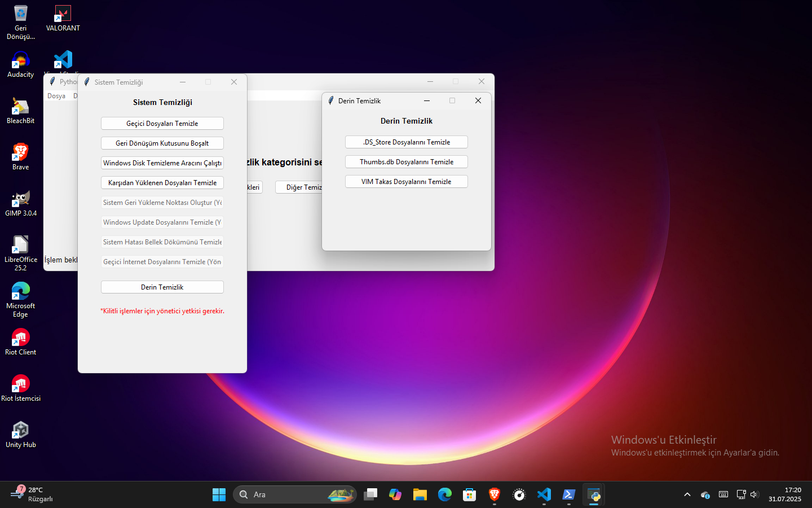This screenshot has height=508, width=812.
Task: Click the disabled Geçici İnternet Dosyalarını Temizle button
Action: 162,262
